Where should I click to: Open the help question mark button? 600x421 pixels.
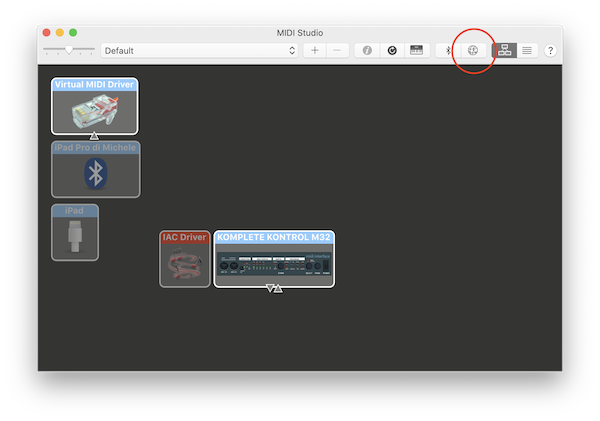click(550, 51)
